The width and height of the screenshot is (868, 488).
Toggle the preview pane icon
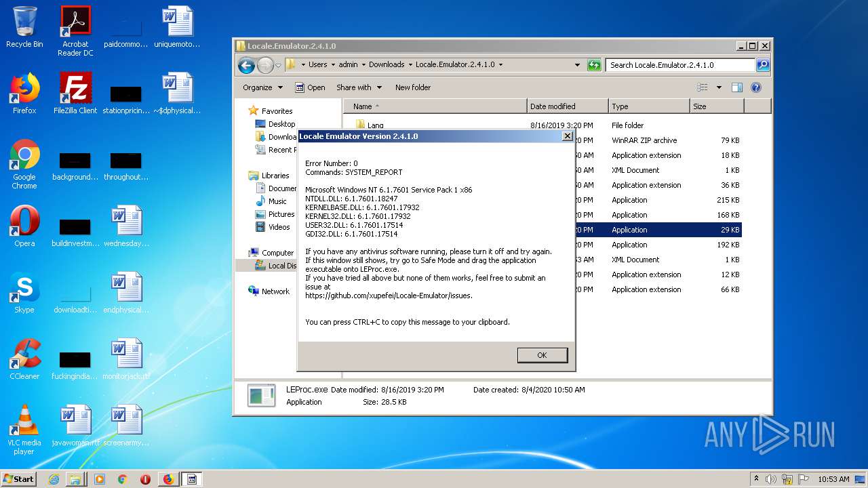[737, 87]
